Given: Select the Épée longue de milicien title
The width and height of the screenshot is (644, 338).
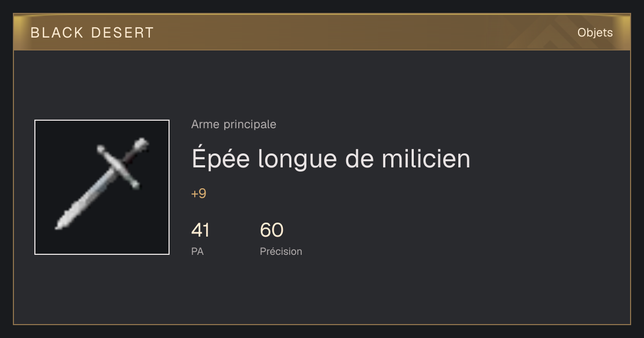Looking at the screenshot, I should point(331,159).
